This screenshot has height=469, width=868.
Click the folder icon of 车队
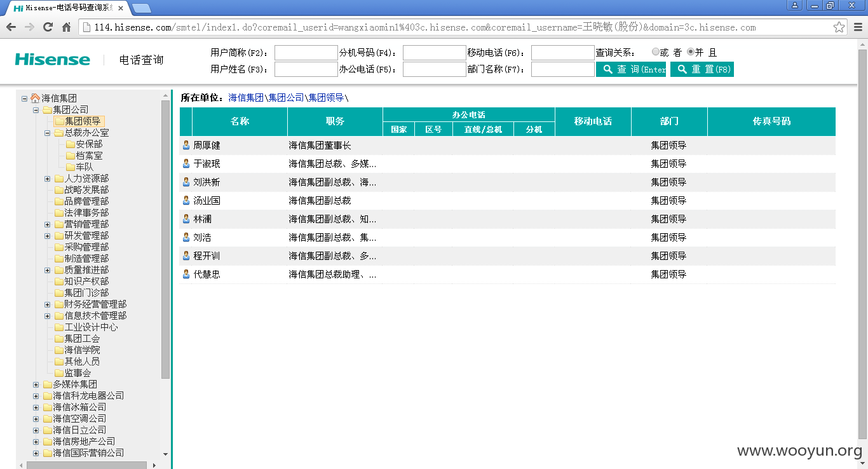pyautogui.click(x=70, y=167)
